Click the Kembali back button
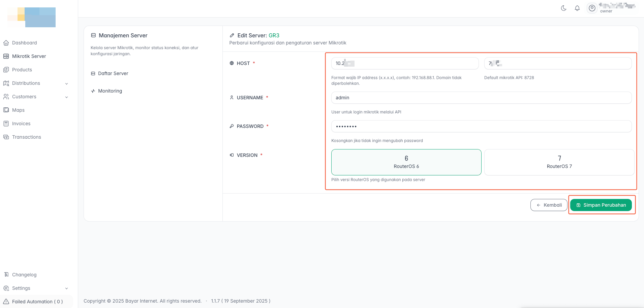The width and height of the screenshot is (644, 308). 549,205
